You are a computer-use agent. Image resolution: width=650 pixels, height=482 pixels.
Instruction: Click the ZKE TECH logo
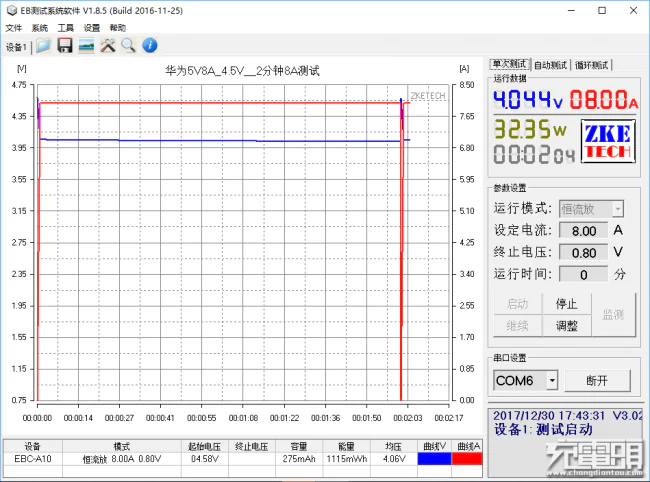pos(608,141)
